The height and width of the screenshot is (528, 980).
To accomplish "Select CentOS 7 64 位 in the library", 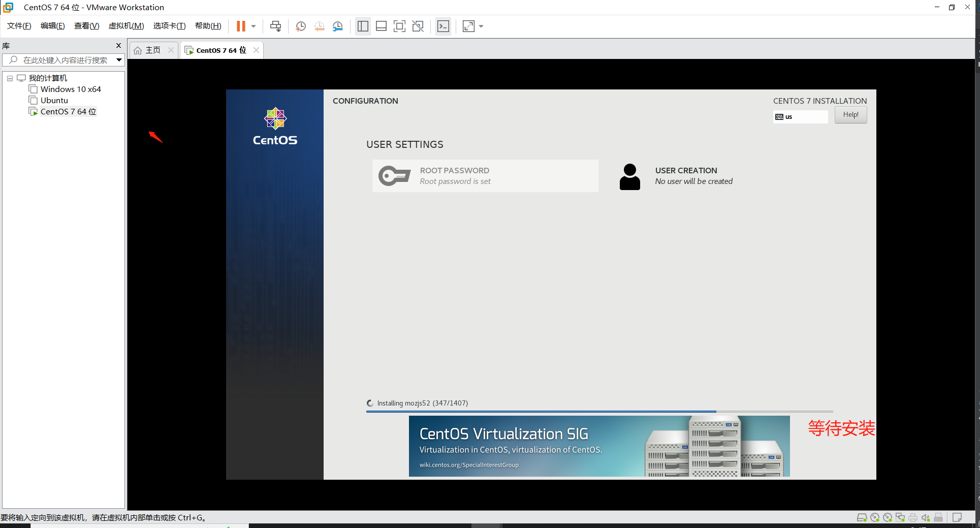I will tap(68, 112).
